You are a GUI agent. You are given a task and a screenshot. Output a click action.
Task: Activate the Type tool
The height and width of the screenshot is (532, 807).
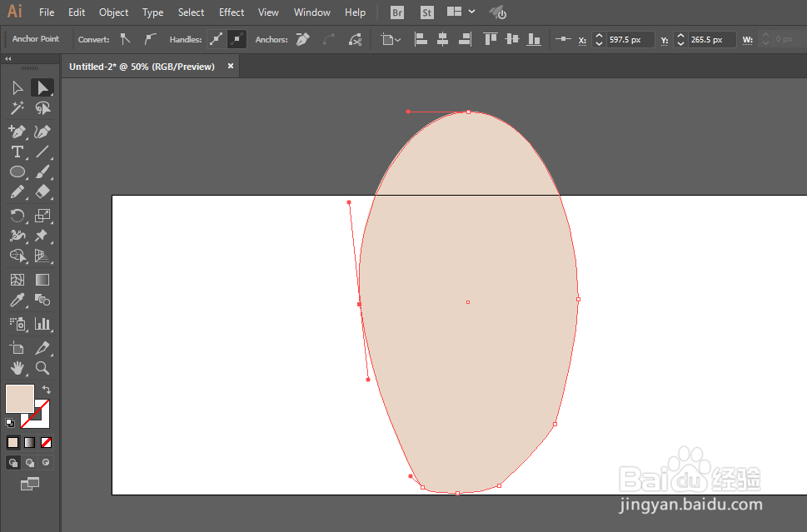tap(17, 152)
